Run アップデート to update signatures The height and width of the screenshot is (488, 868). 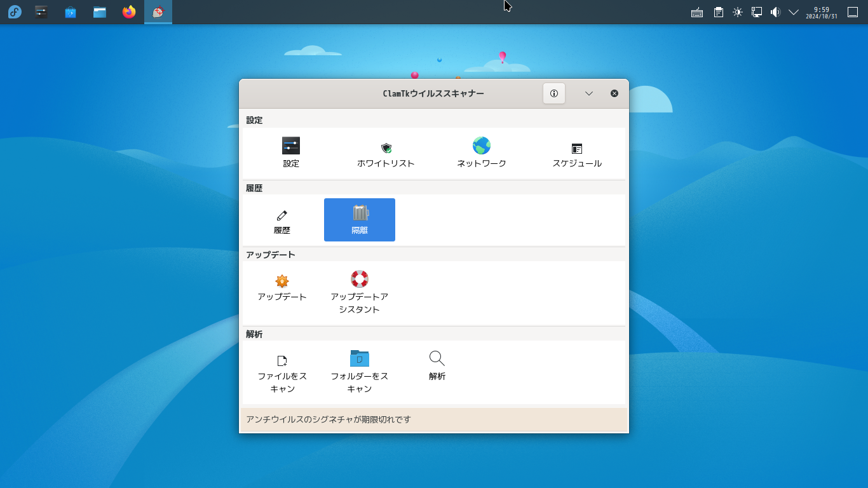pos(282,289)
